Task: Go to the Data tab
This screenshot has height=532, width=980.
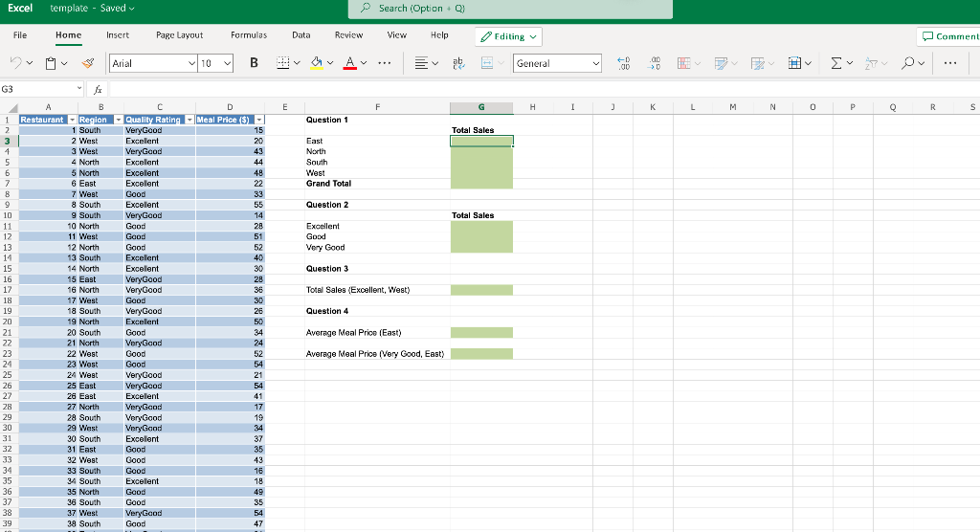Action: (301, 35)
